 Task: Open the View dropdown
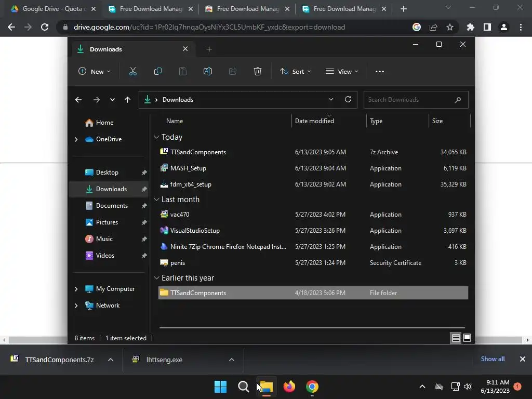click(x=342, y=71)
